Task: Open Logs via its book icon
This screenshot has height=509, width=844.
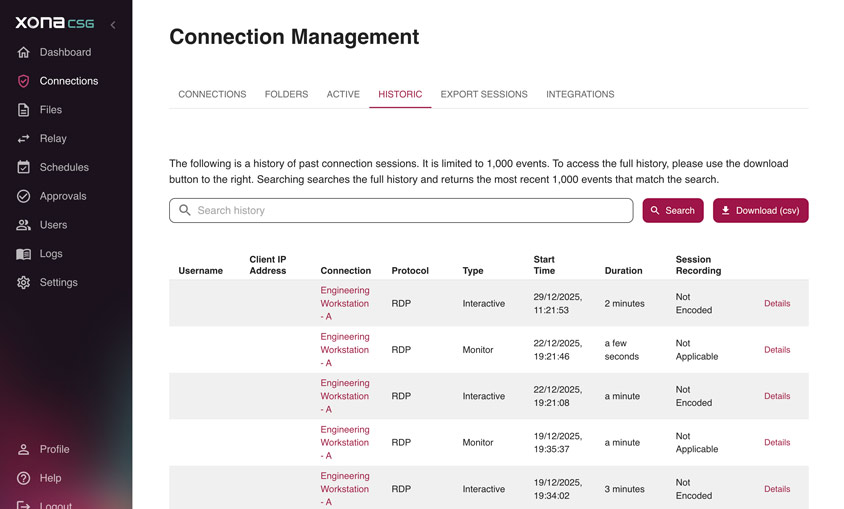Action: 24,254
